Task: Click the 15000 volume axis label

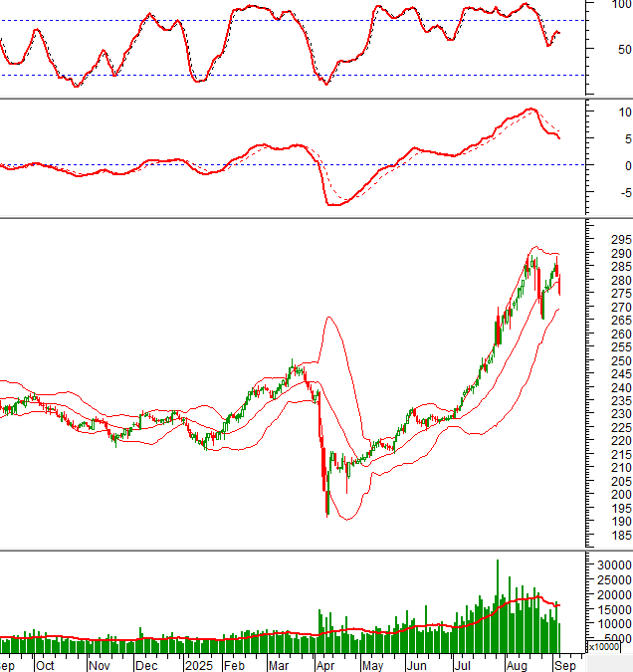Action: coord(614,609)
